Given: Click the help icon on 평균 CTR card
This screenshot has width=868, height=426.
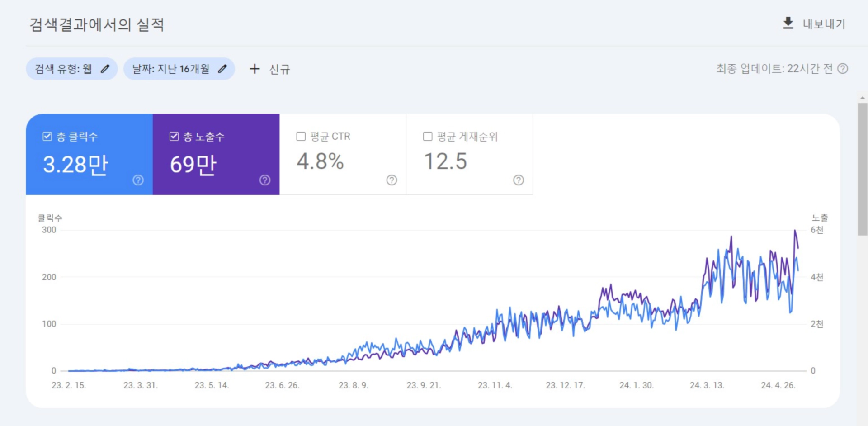Looking at the screenshot, I should 392,180.
